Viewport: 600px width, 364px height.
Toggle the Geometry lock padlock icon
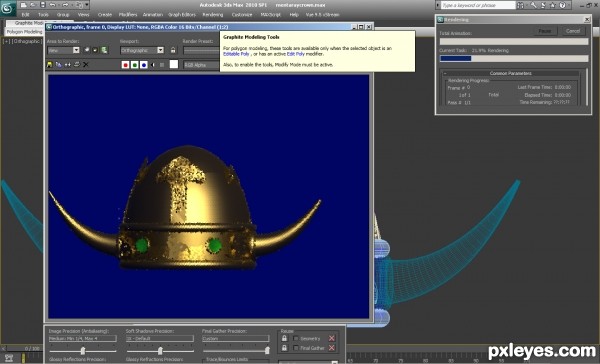click(x=284, y=338)
